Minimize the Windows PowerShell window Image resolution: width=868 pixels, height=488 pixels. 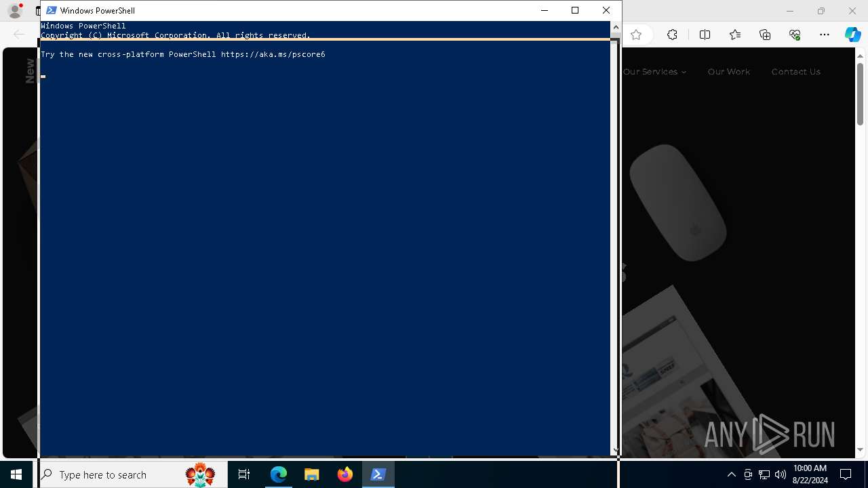coord(544,10)
